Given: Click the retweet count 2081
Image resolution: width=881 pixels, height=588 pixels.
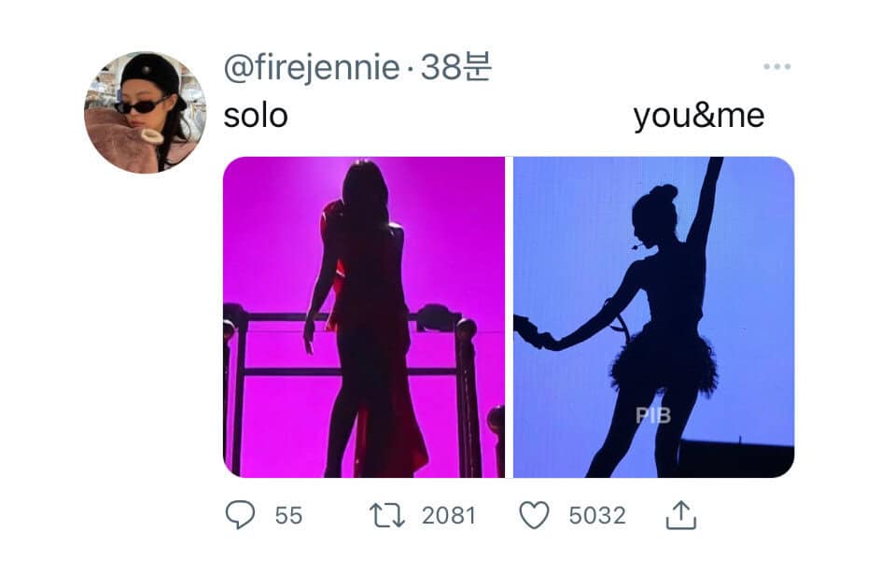Looking at the screenshot, I should tap(448, 515).
